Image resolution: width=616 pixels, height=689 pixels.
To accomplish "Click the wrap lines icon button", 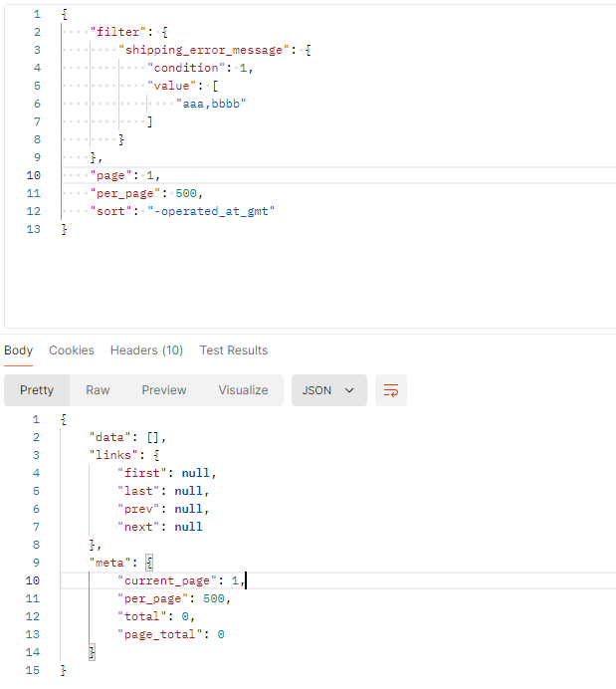I will (391, 390).
